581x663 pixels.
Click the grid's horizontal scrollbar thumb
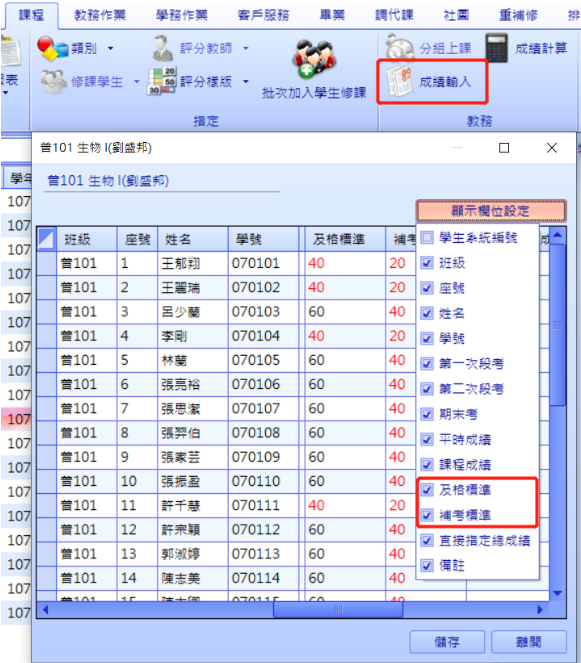click(x=338, y=609)
